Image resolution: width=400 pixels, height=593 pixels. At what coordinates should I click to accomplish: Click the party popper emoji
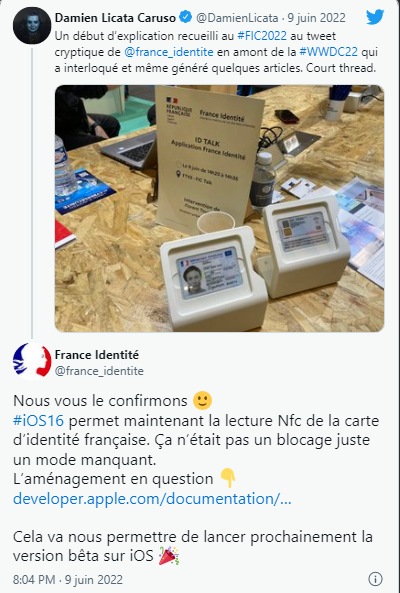[169, 556]
